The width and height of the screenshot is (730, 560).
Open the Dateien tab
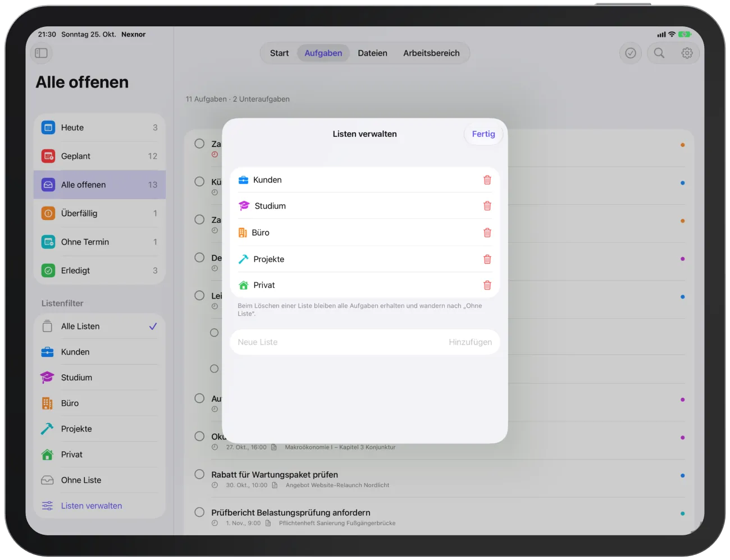pyautogui.click(x=372, y=53)
